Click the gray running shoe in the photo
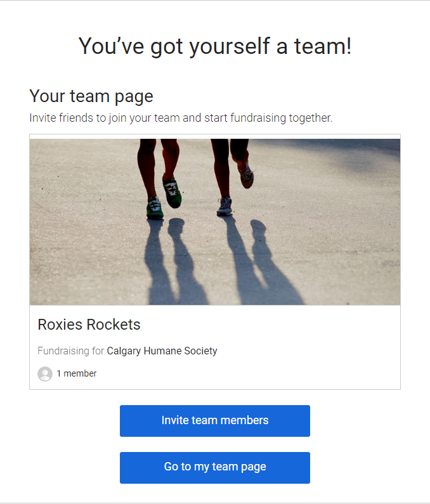 pyautogui.click(x=225, y=207)
